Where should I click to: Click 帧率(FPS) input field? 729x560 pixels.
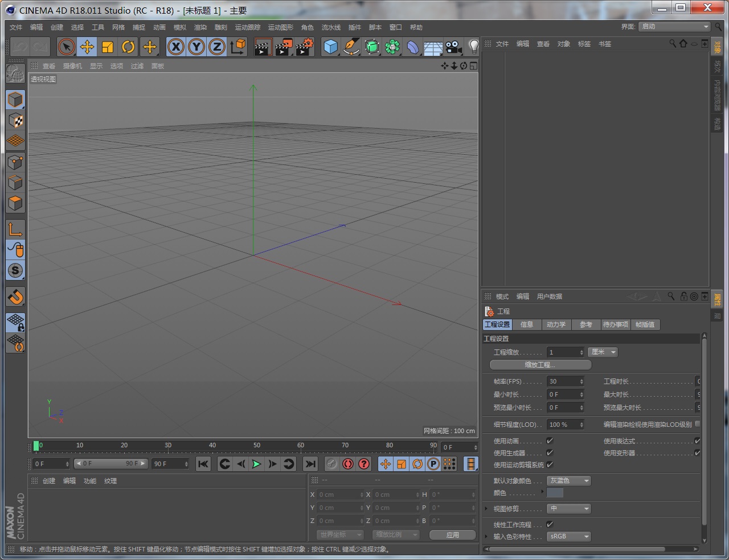(x=565, y=381)
